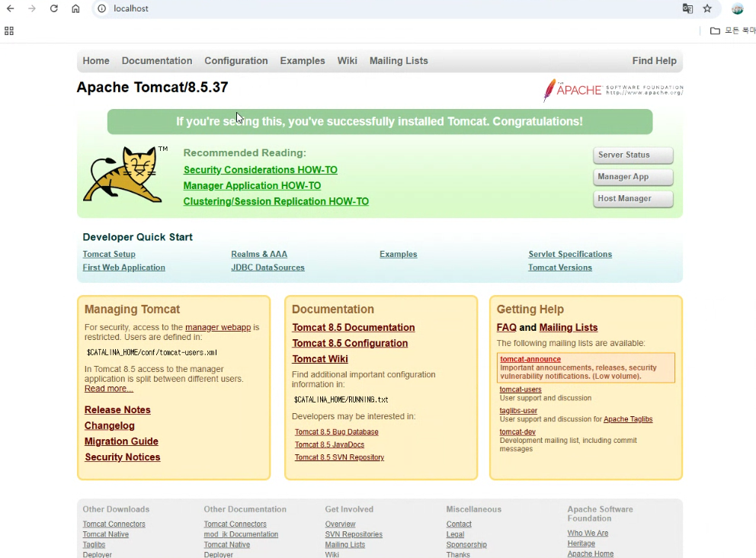Click the Apache Software Foundation logo

click(x=613, y=90)
